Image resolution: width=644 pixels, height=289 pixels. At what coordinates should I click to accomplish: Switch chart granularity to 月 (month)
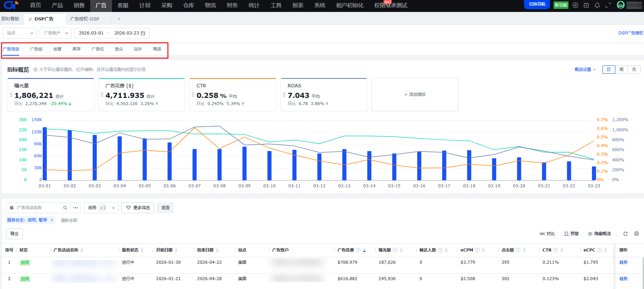634,70
